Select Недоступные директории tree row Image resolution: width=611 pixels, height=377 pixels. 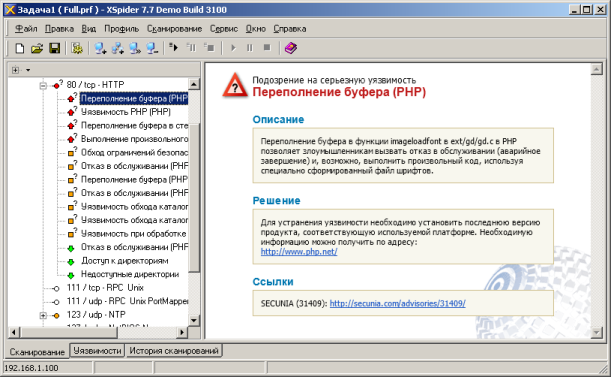click(x=130, y=274)
